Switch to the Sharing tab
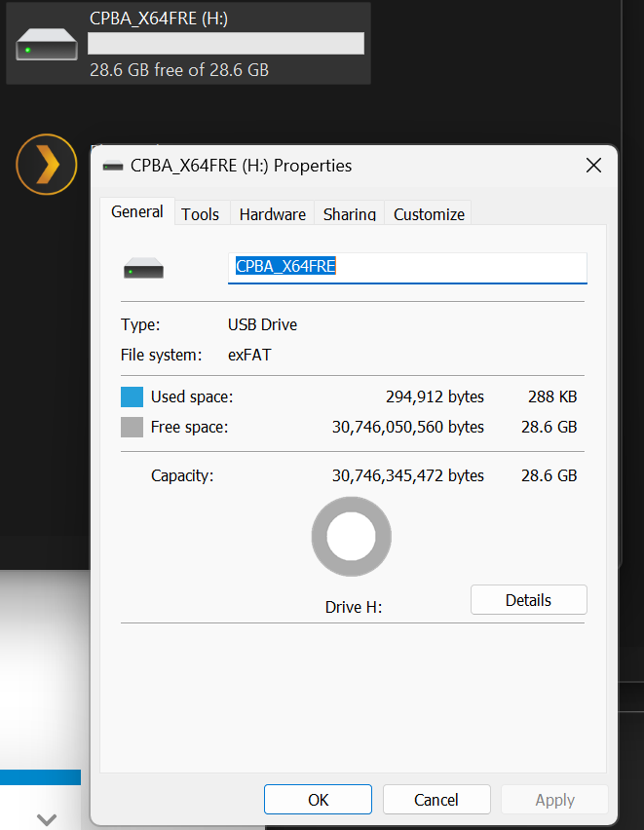Image resolution: width=644 pixels, height=830 pixels. (x=350, y=214)
